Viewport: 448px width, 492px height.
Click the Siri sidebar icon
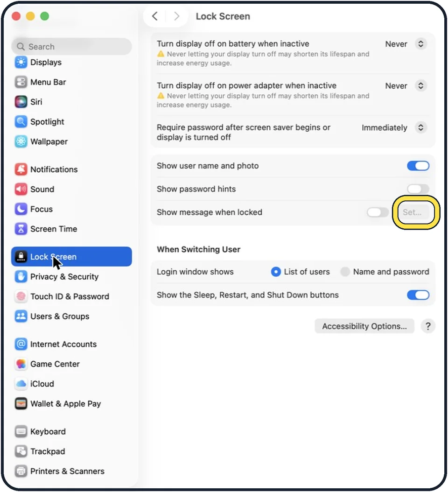tap(21, 102)
